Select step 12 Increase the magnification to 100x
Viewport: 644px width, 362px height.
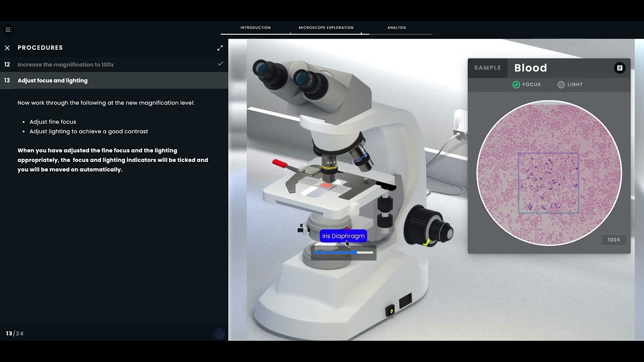[114, 64]
